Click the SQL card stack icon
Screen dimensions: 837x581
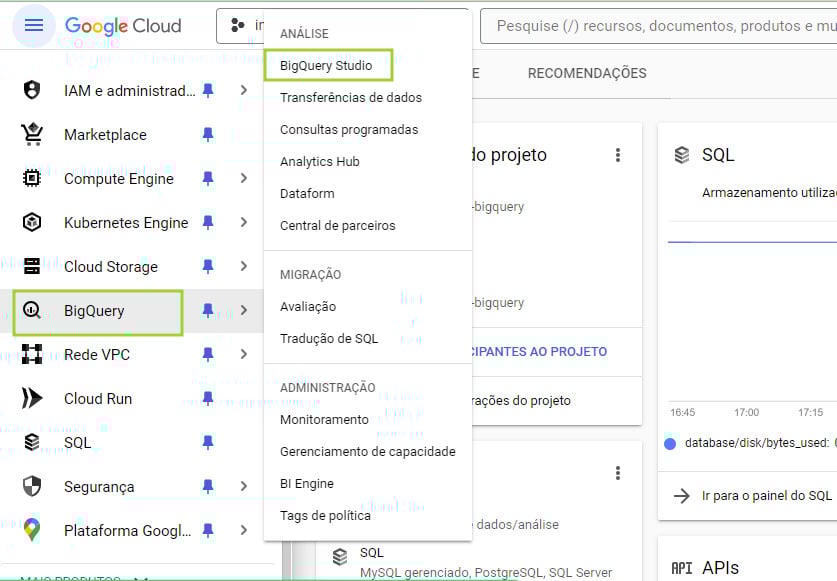click(682, 155)
